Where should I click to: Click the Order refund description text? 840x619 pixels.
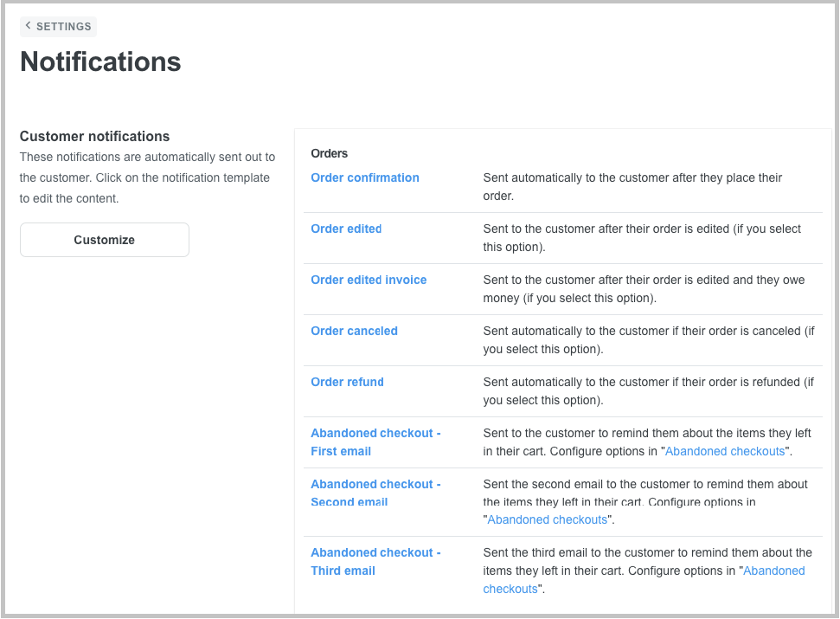[x=648, y=391]
